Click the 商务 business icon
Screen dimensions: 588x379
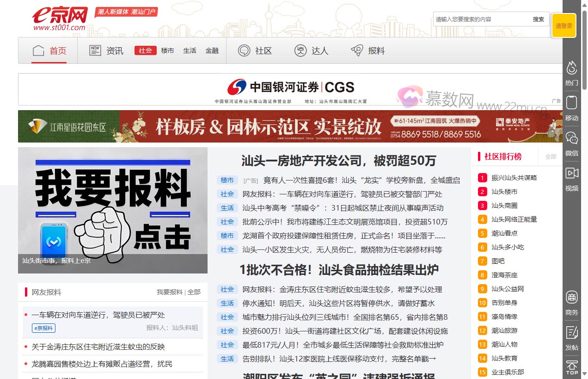[x=571, y=297]
